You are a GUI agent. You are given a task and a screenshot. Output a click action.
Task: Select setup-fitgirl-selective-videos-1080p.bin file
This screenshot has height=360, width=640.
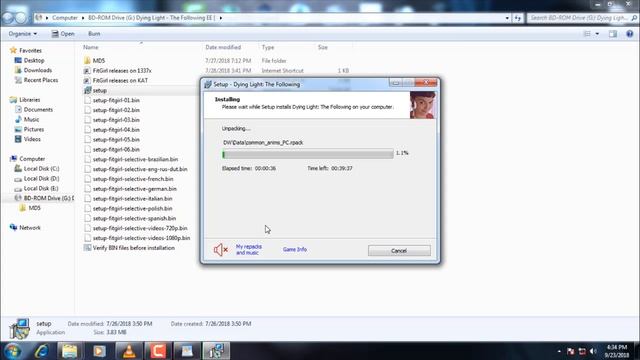tap(141, 238)
